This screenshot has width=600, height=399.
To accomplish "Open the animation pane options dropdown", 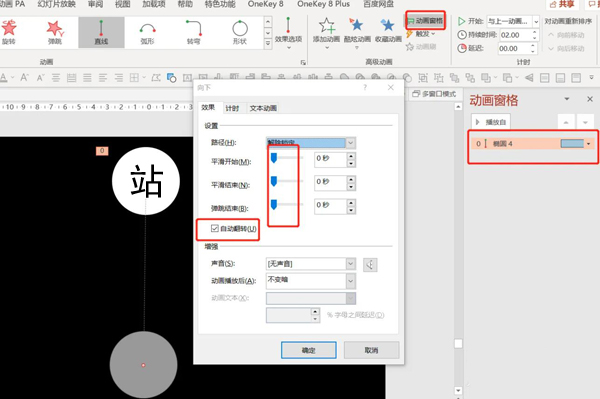I will coord(567,99).
